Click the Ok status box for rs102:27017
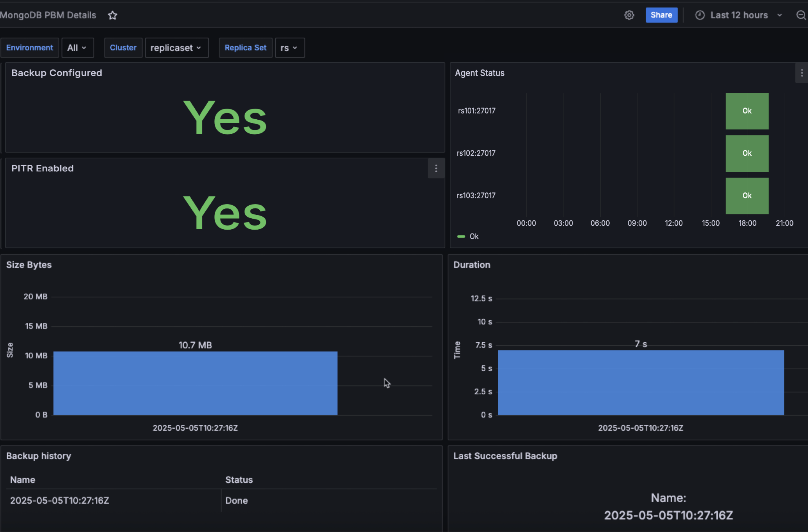 [x=747, y=153]
